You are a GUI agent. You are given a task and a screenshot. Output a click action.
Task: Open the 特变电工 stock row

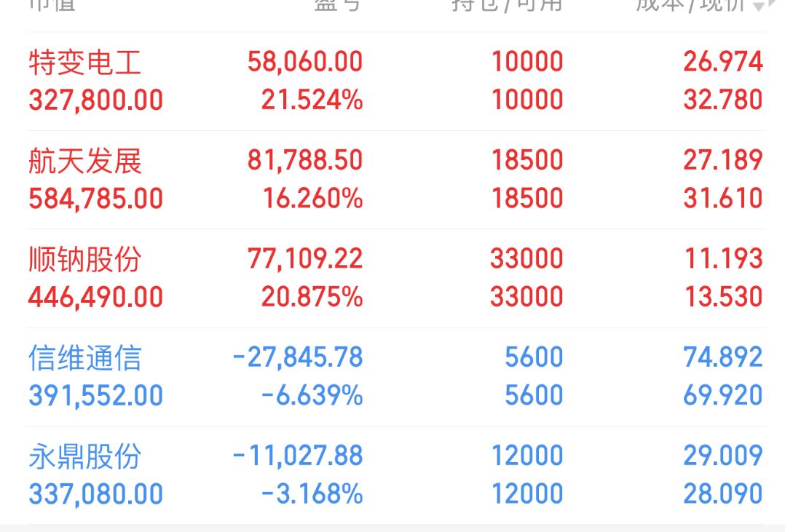[84, 63]
